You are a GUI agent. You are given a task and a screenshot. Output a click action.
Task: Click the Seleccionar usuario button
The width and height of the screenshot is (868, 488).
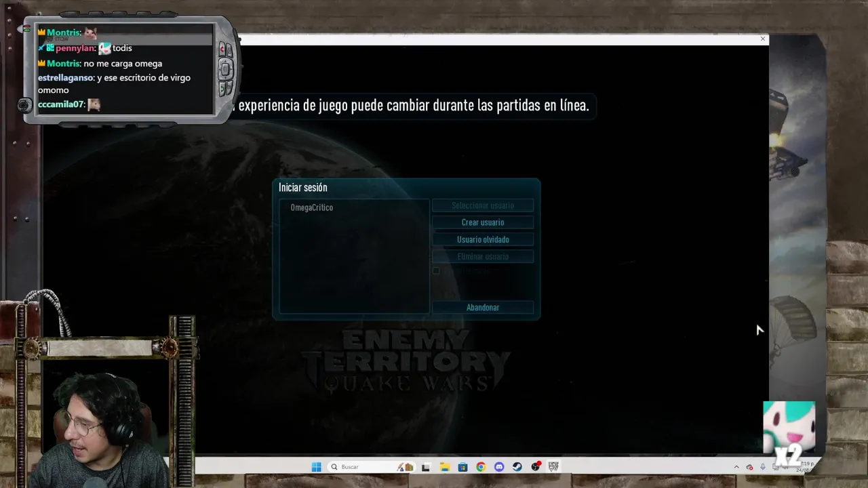(x=483, y=205)
